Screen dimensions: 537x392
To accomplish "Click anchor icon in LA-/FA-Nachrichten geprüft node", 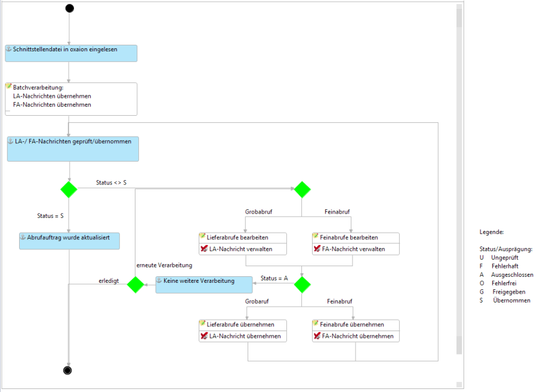I will pyautogui.click(x=11, y=141).
